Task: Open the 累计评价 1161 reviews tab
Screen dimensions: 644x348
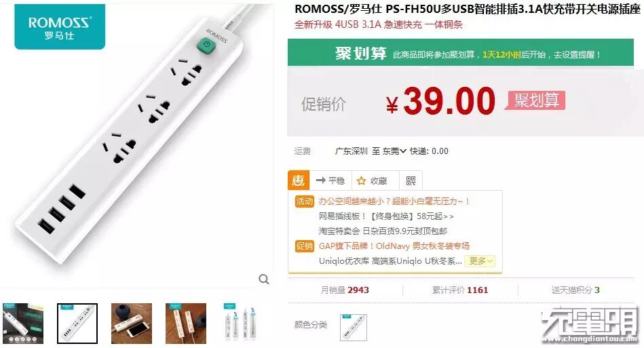Action: click(460, 290)
